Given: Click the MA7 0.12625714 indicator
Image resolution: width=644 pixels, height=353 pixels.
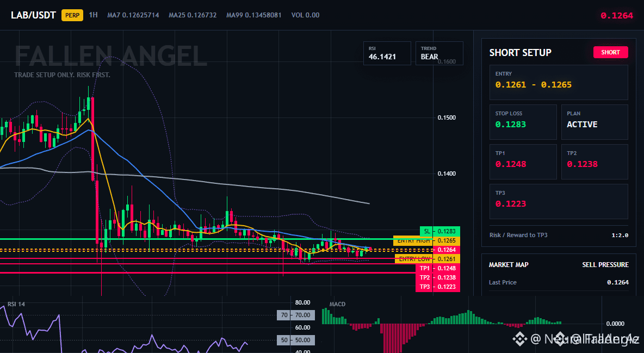Looking at the screenshot, I should coord(133,15).
